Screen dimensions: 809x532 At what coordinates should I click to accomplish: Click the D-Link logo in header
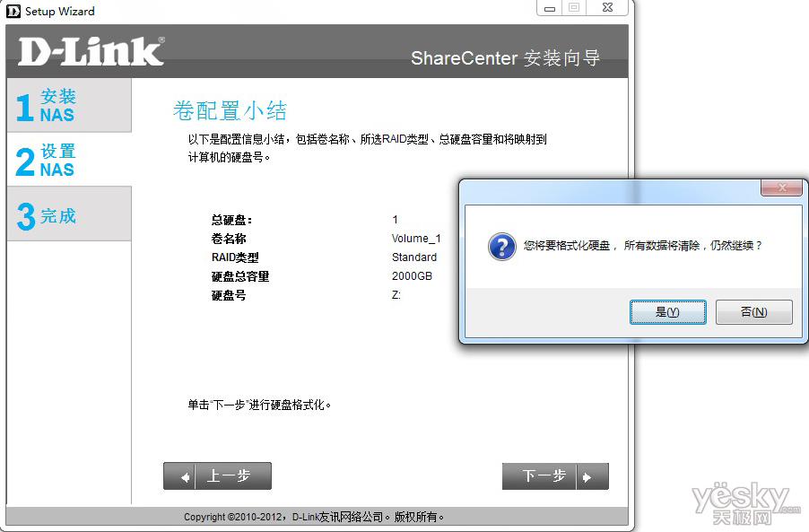(x=91, y=51)
